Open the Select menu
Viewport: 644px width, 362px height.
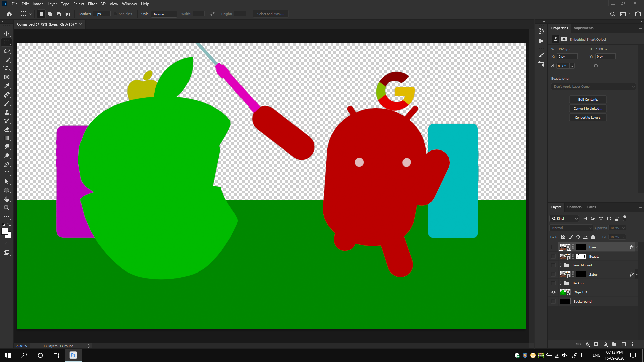point(78,4)
